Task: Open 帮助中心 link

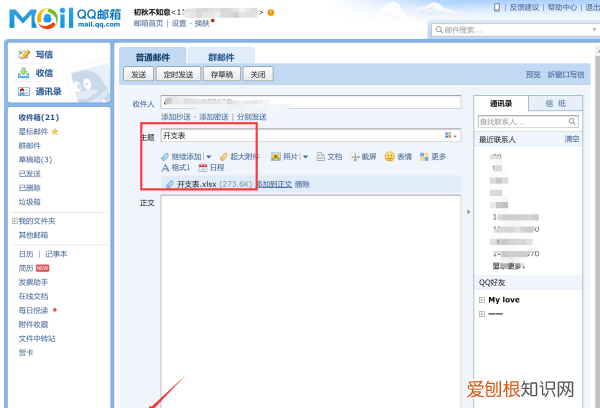Action: 562,7
